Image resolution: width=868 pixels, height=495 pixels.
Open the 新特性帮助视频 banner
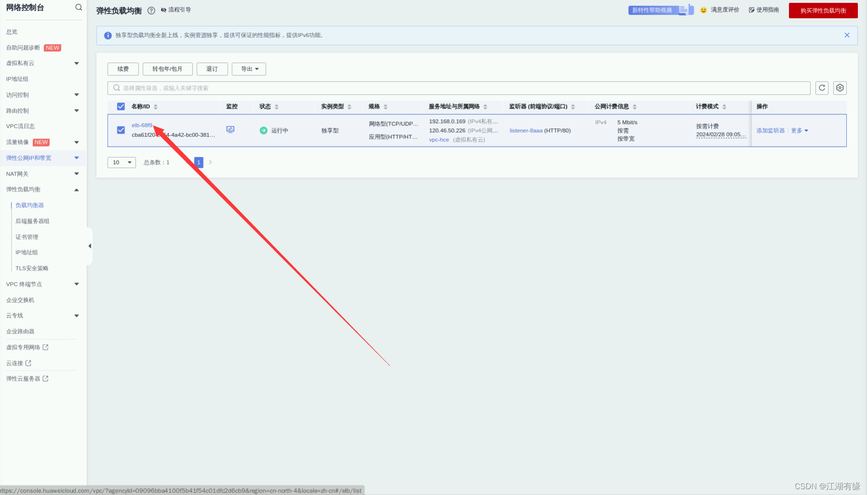coord(661,10)
